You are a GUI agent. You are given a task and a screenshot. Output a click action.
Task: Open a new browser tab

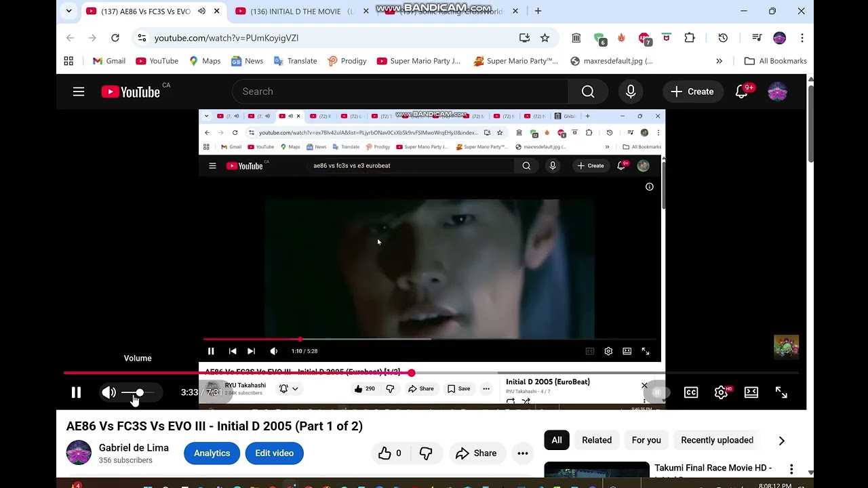[538, 12]
